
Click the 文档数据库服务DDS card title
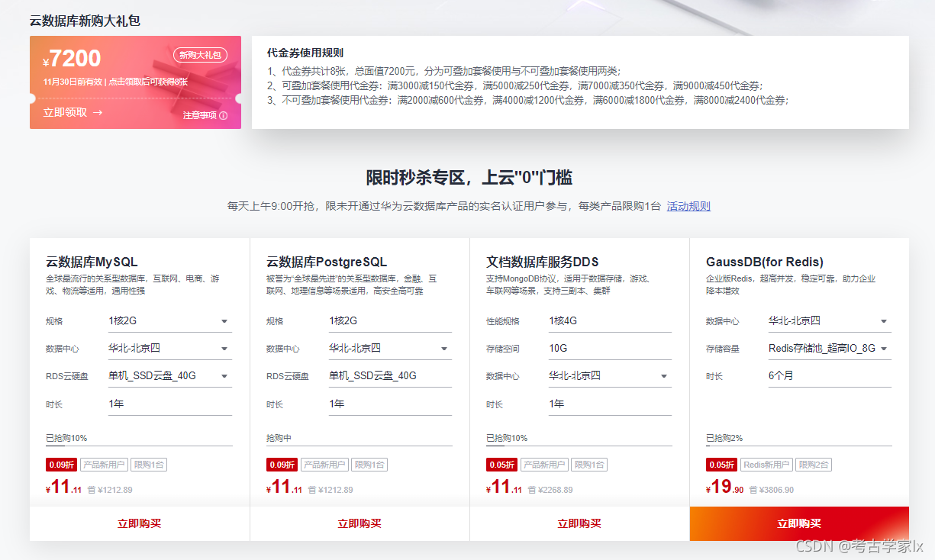(542, 262)
